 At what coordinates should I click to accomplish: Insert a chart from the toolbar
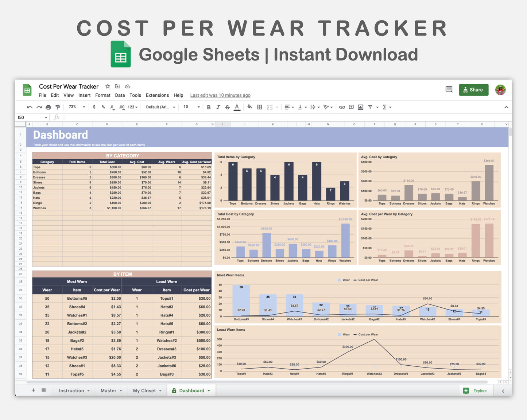(x=360, y=107)
